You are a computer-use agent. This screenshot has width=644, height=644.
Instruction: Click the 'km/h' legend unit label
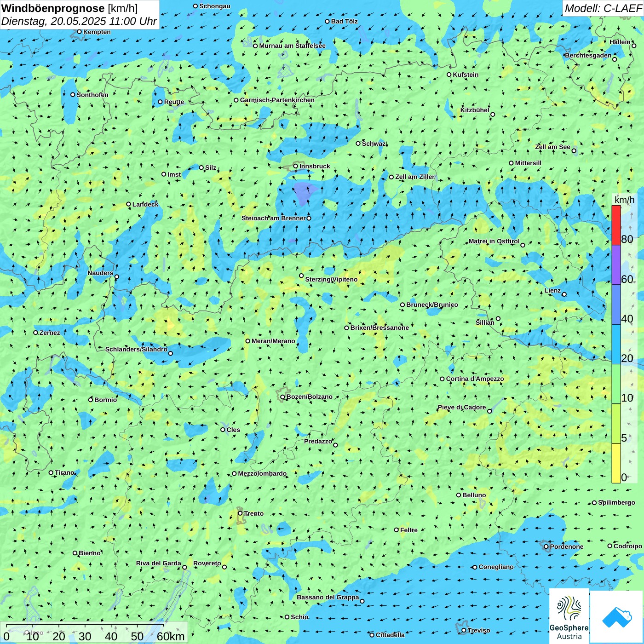(625, 200)
